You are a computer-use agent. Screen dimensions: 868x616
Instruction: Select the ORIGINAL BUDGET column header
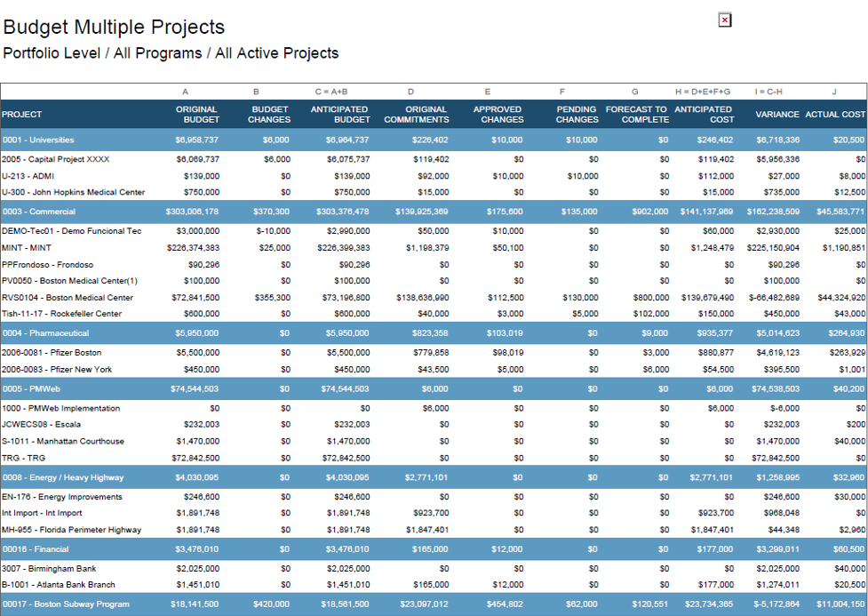[x=196, y=115]
